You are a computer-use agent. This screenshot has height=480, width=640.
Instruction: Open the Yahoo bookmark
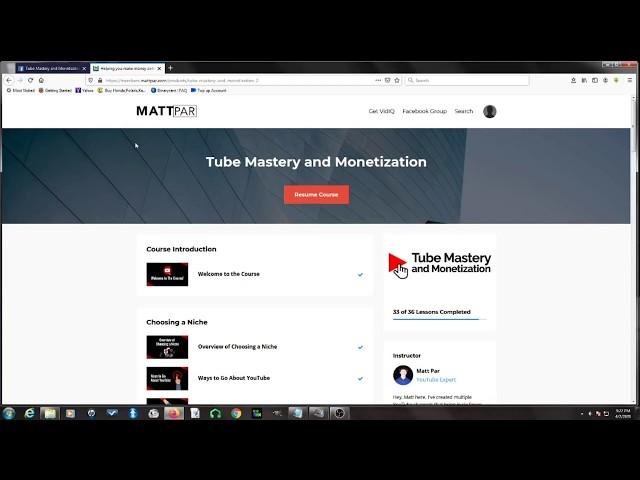point(85,91)
